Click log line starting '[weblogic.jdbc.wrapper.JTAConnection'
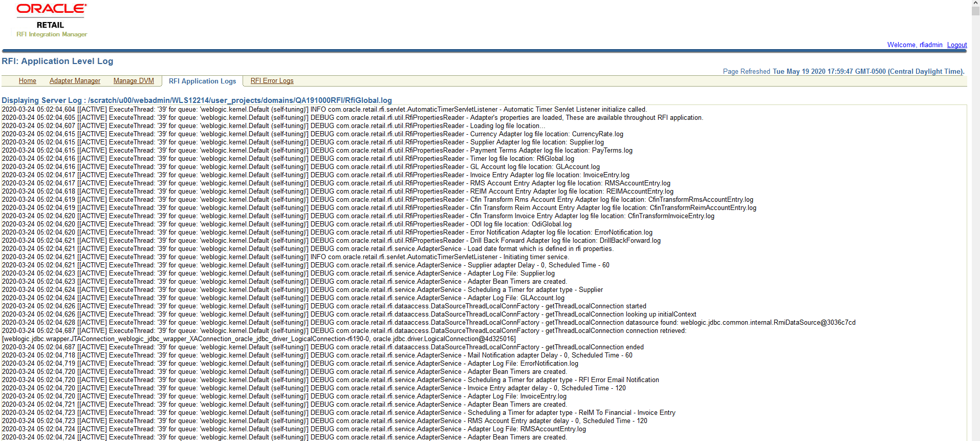Image resolution: width=980 pixels, height=441 pixels. tap(259, 339)
